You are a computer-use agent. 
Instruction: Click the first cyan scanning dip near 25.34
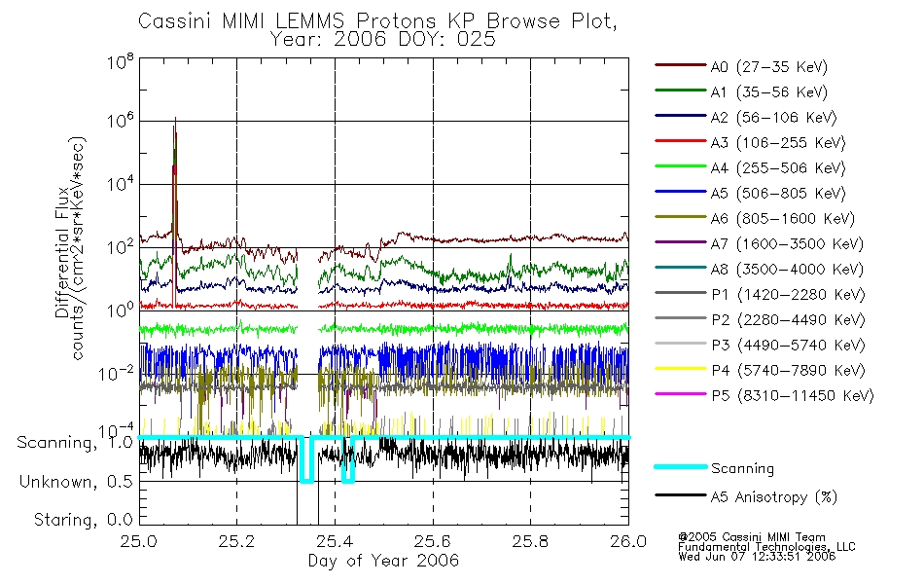306,460
